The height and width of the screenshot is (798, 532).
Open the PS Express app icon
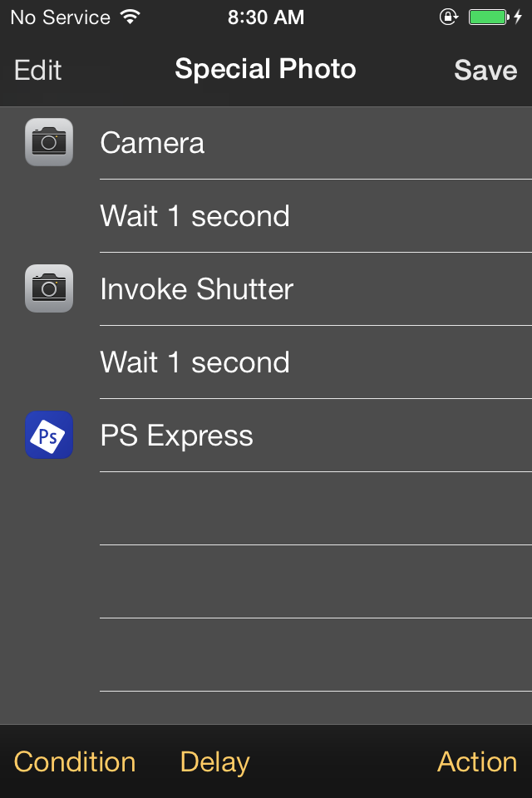(48, 435)
